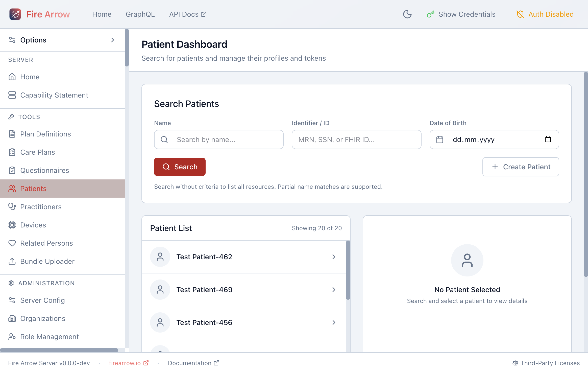The width and height of the screenshot is (588, 373).
Task: Open details chevron on Test Patient-456
Action: coord(334,322)
